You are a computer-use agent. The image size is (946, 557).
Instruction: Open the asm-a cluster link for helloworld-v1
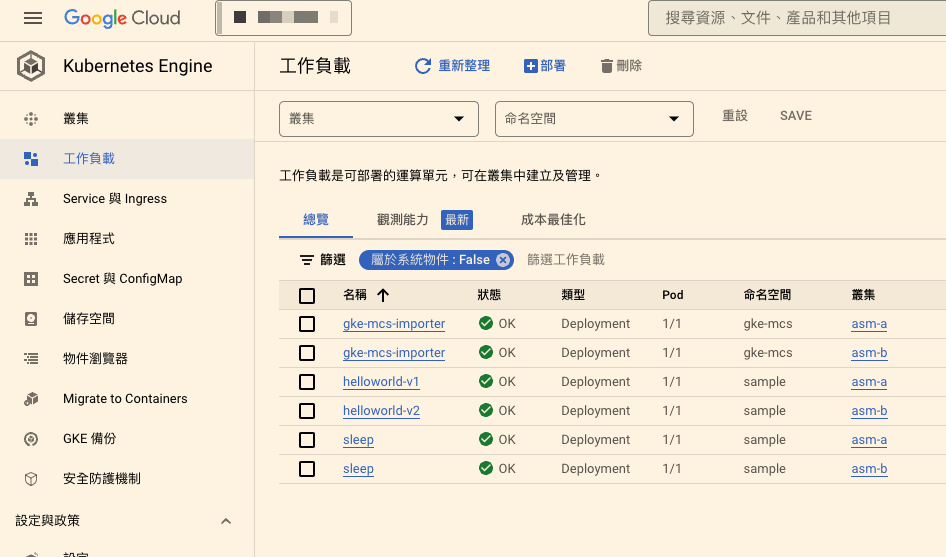(869, 381)
